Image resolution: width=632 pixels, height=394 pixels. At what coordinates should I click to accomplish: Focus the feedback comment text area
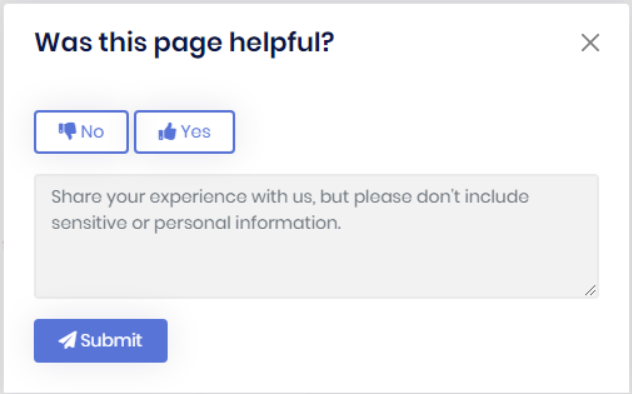click(x=316, y=236)
